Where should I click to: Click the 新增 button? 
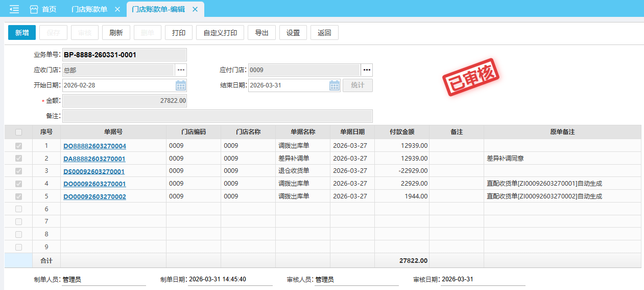tap(22, 33)
